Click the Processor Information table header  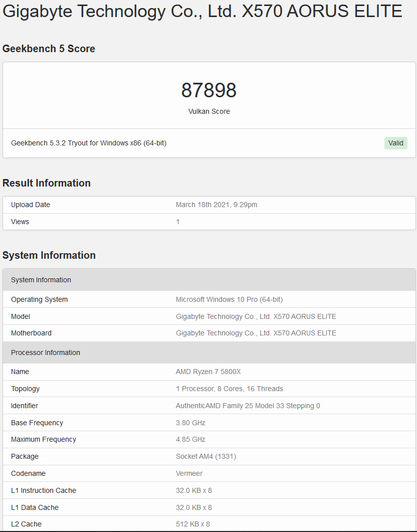coord(209,352)
